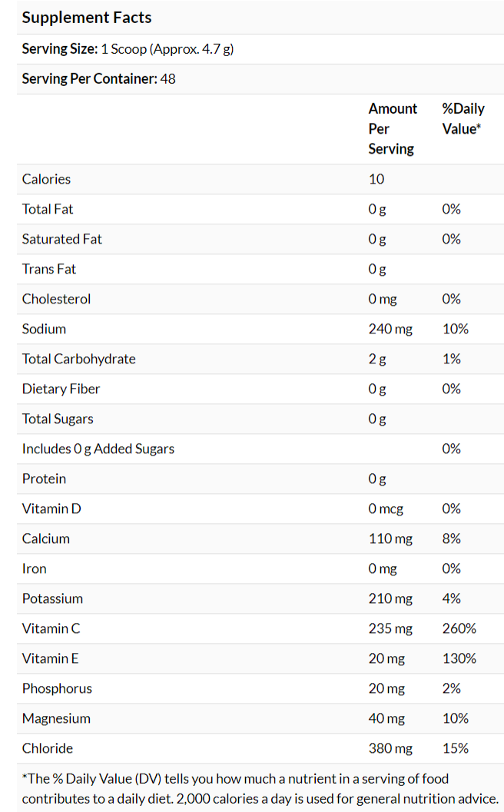Click the Serving Per Container row

(98, 78)
